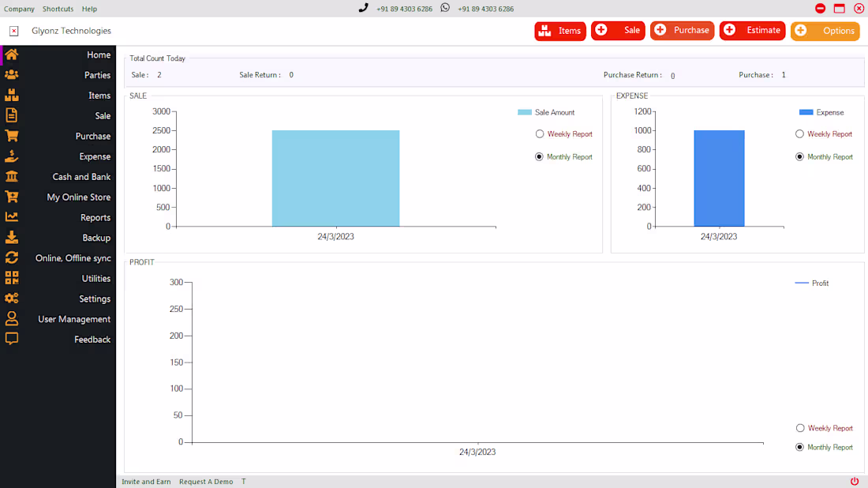Expand the new Purchase dropdown
Viewport: 868px width, 488px height.
[x=682, y=31]
